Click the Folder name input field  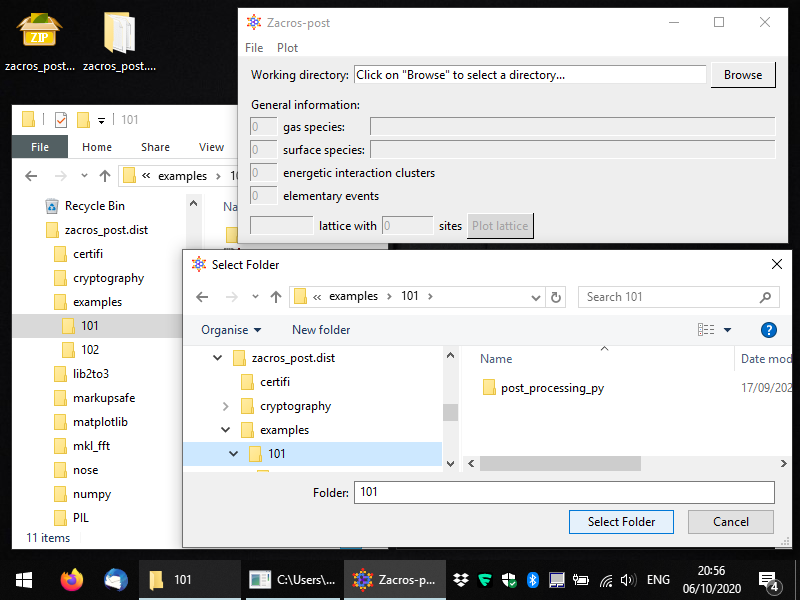point(564,492)
